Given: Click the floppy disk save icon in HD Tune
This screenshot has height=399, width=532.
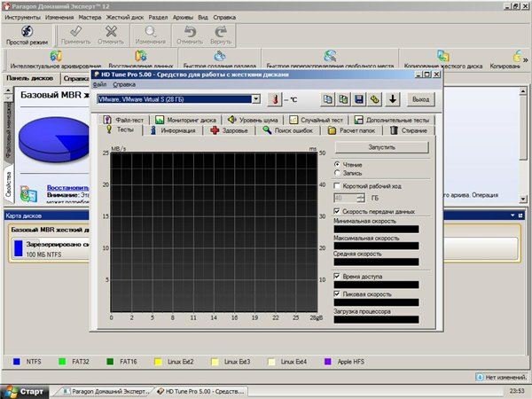Looking at the screenshot, I should point(359,99).
